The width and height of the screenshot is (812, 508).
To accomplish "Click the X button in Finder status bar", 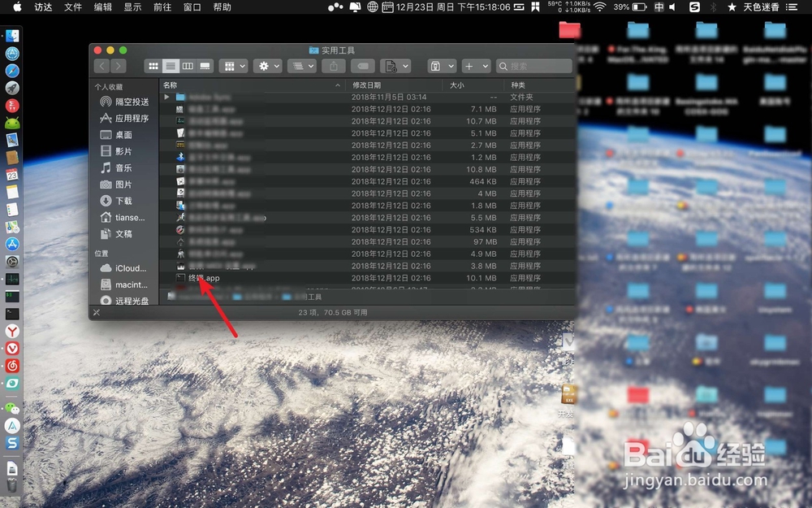I will click(x=97, y=313).
